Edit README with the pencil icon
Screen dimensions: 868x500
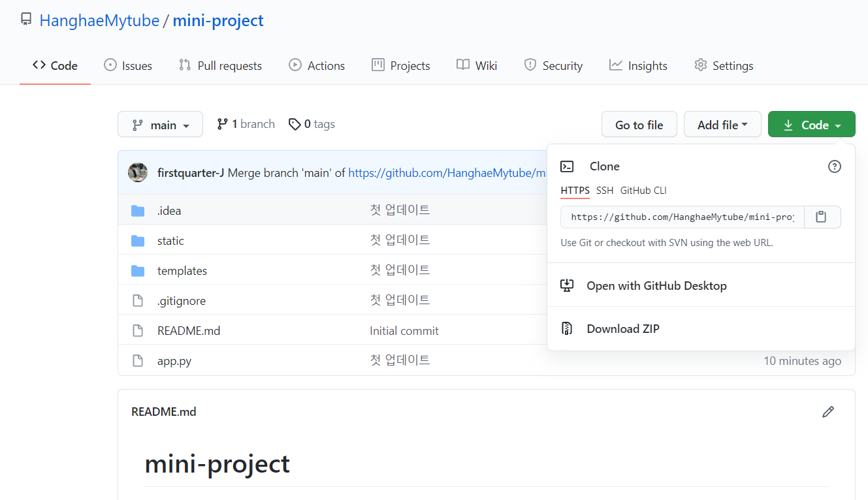click(x=828, y=412)
